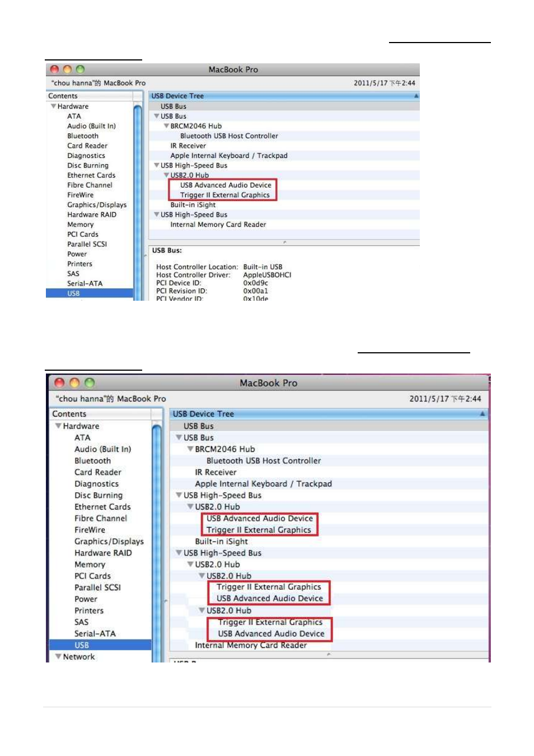
Task: Open Memory in the upper window sidebar
Action: pyautogui.click(x=81, y=225)
